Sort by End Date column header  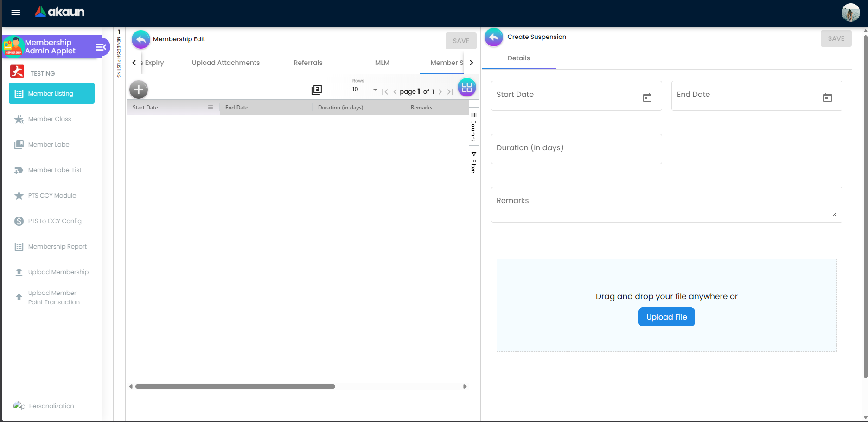click(x=266, y=108)
